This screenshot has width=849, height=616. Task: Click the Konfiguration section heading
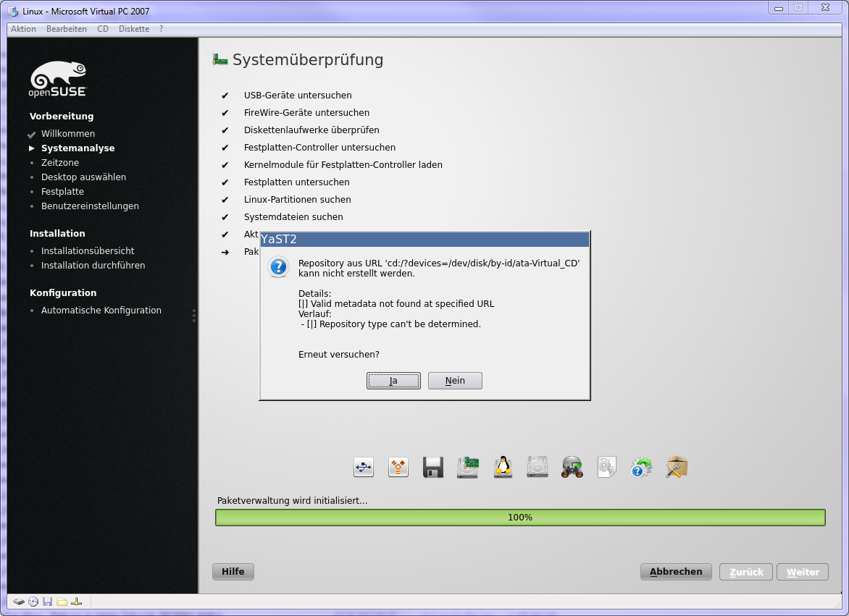pos(63,292)
